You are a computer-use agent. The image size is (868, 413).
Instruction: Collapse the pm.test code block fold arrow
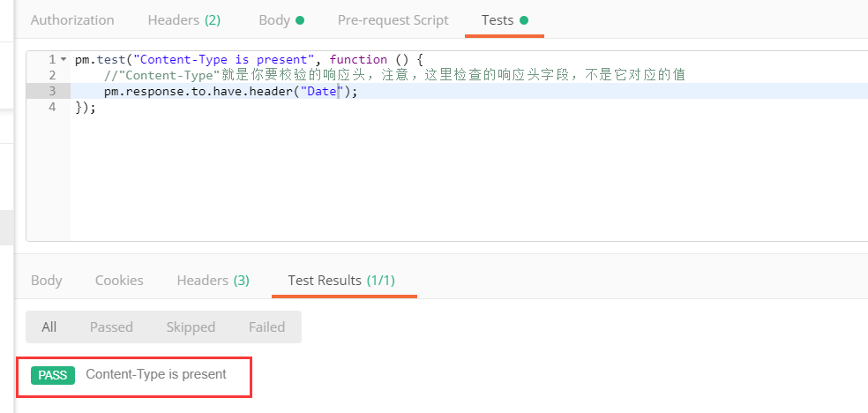(63, 59)
